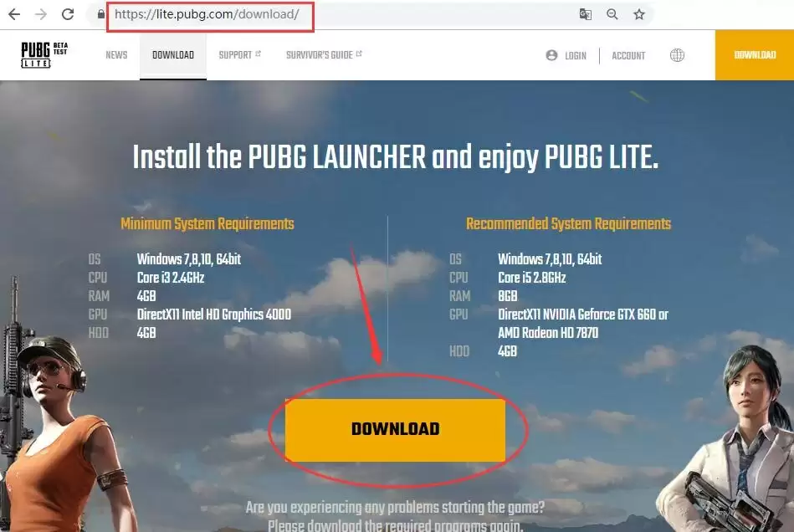Click the browser forward arrow
794x532 pixels.
(40, 14)
